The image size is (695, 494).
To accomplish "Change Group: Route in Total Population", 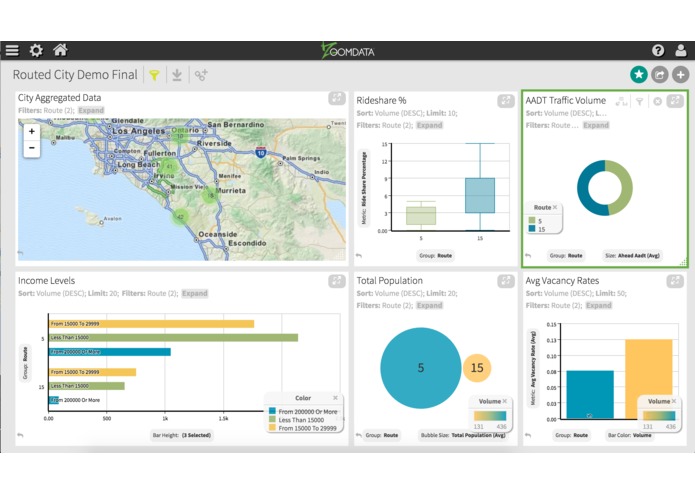I will tap(382, 435).
